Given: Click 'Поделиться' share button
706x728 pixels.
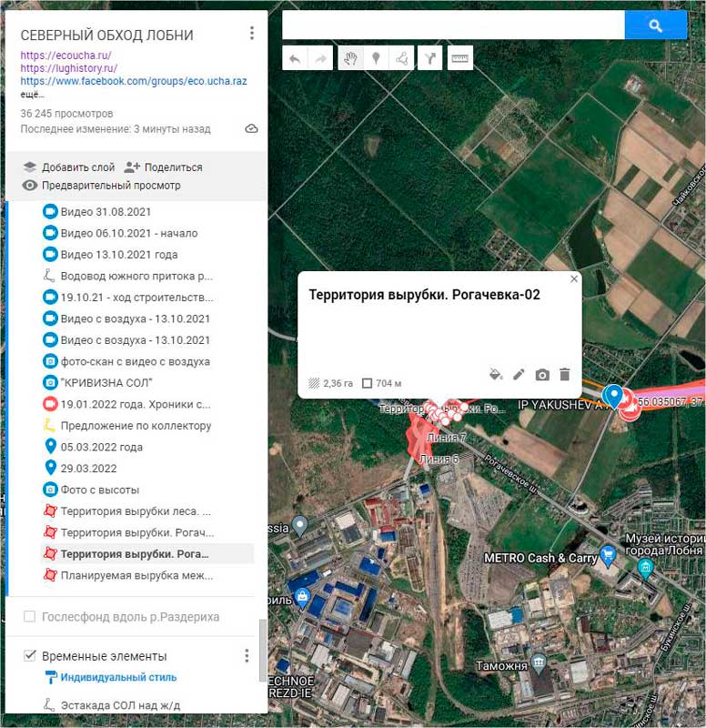Looking at the screenshot, I should (164, 167).
